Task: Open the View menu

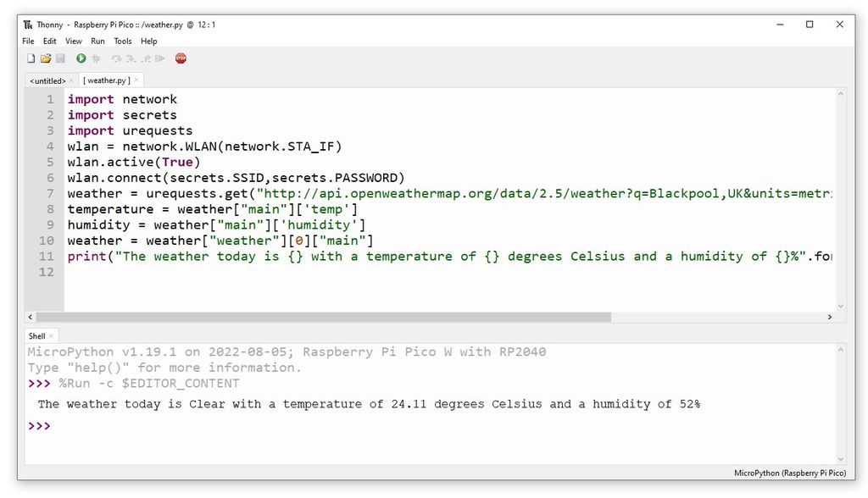Action: click(73, 40)
